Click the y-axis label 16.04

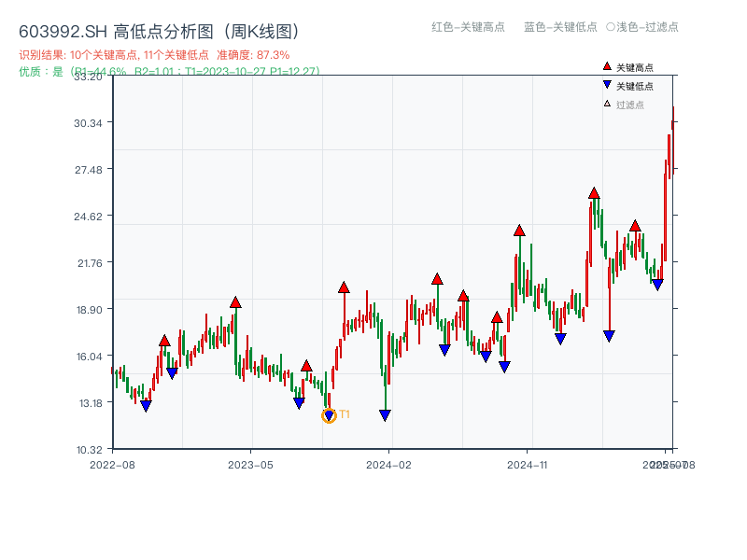coord(90,357)
